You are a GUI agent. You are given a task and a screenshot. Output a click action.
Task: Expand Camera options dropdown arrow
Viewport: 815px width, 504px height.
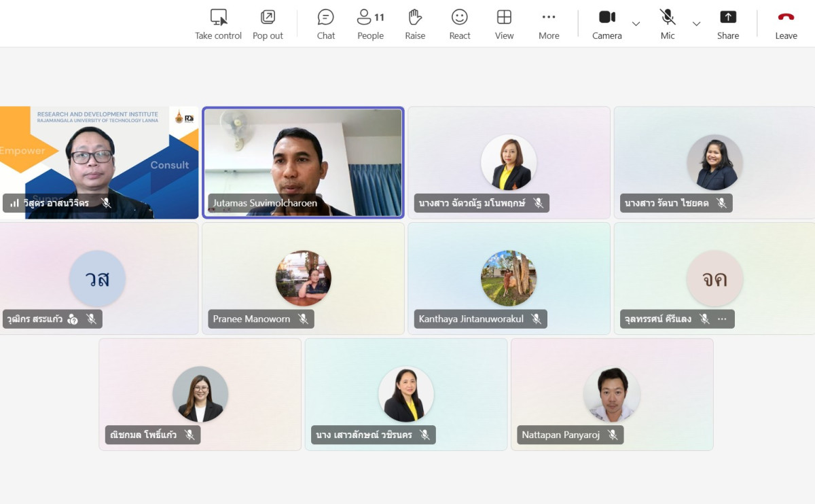click(636, 24)
